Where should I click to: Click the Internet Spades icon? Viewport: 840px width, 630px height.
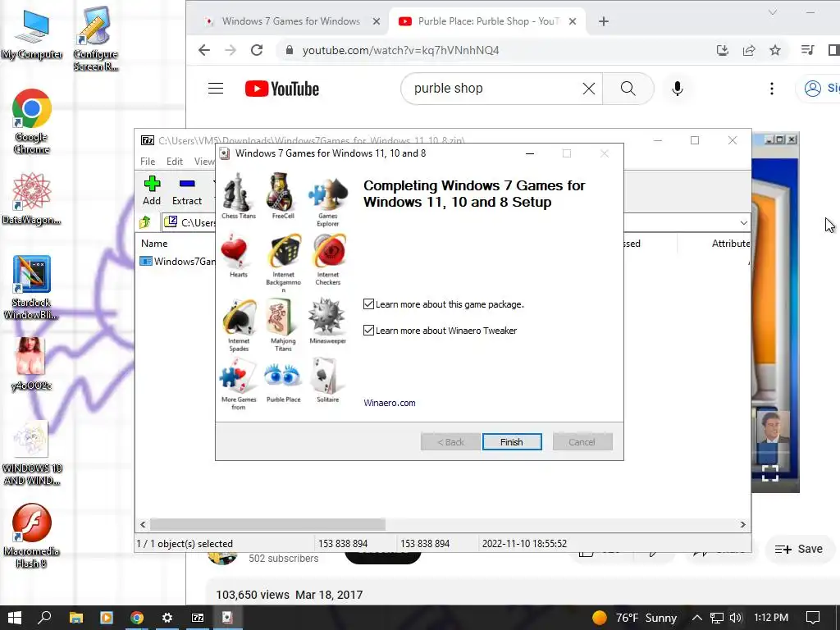[239, 317]
